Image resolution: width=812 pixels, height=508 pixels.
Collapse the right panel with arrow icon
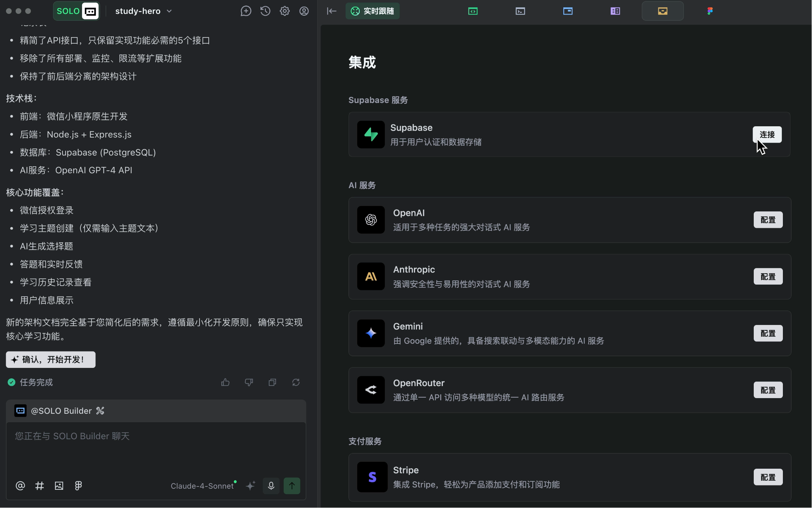(x=331, y=11)
